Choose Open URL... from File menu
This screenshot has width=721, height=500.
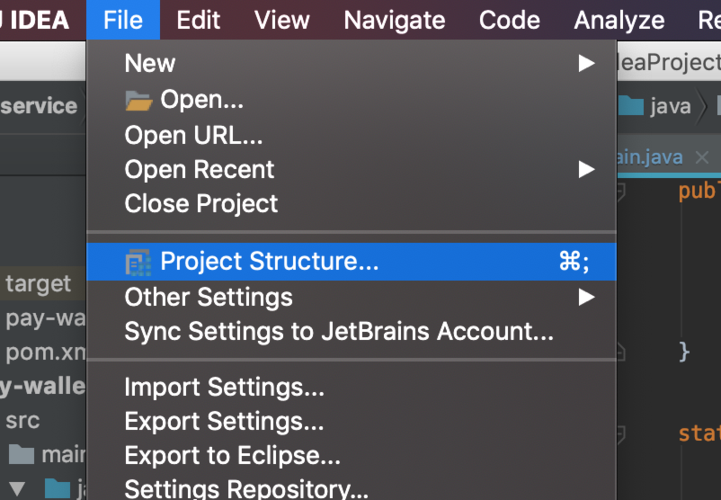click(194, 136)
